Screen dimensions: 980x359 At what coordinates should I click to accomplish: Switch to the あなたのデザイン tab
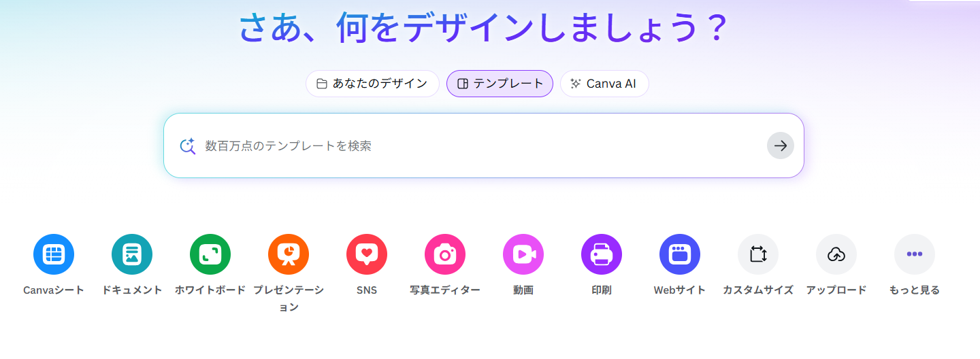[372, 84]
